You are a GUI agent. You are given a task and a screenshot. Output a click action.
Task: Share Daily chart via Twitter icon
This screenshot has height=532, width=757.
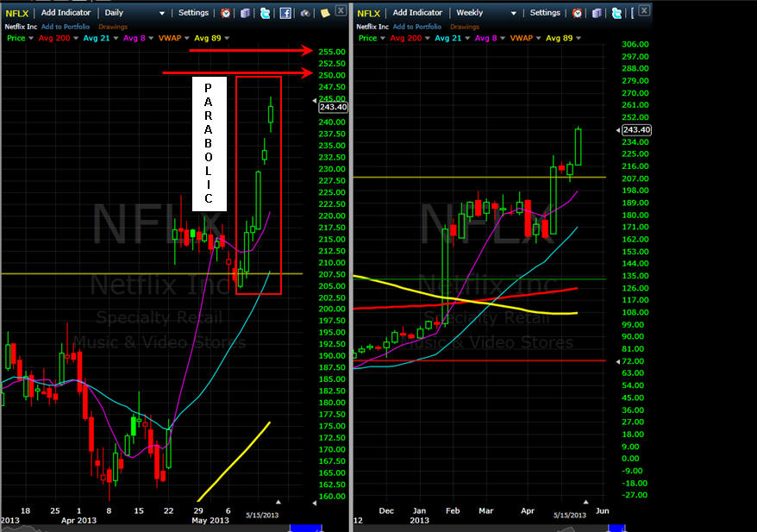265,13
